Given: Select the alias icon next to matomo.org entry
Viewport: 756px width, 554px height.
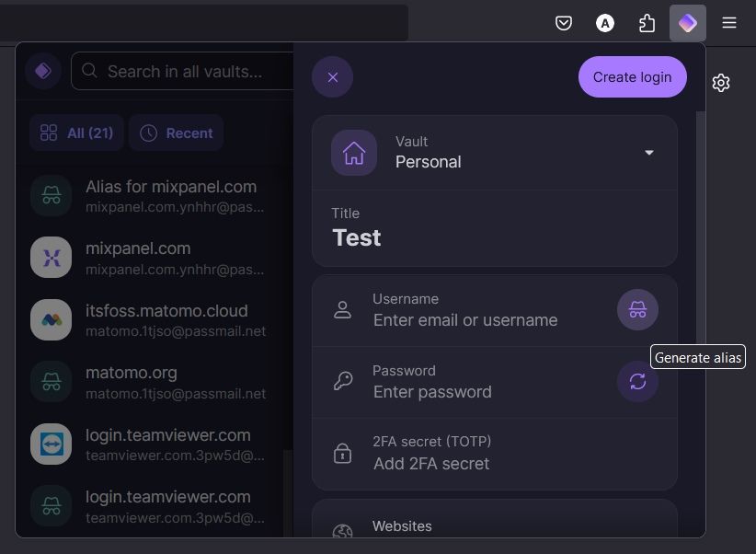Looking at the screenshot, I should coord(51,381).
